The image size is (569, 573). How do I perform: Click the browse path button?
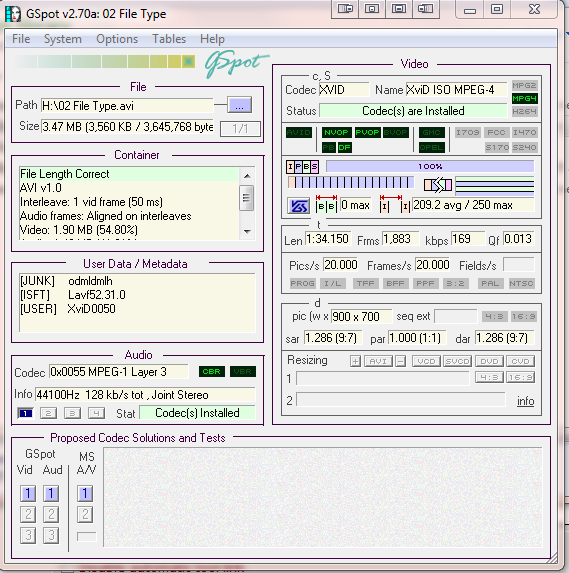pos(239,106)
